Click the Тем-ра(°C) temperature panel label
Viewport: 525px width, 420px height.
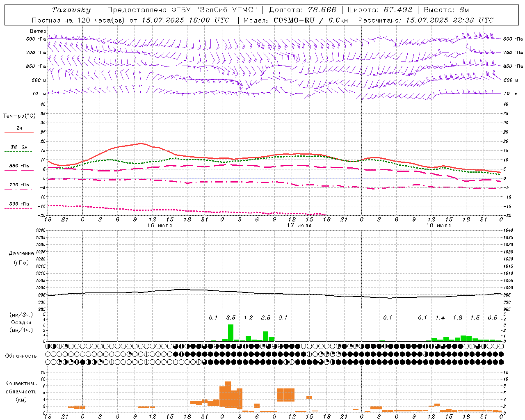point(19,116)
